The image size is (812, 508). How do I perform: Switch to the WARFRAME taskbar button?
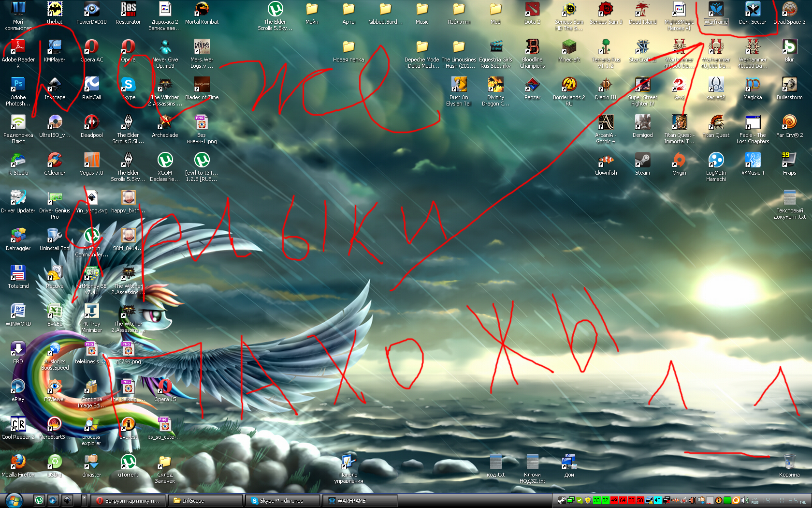(361, 501)
